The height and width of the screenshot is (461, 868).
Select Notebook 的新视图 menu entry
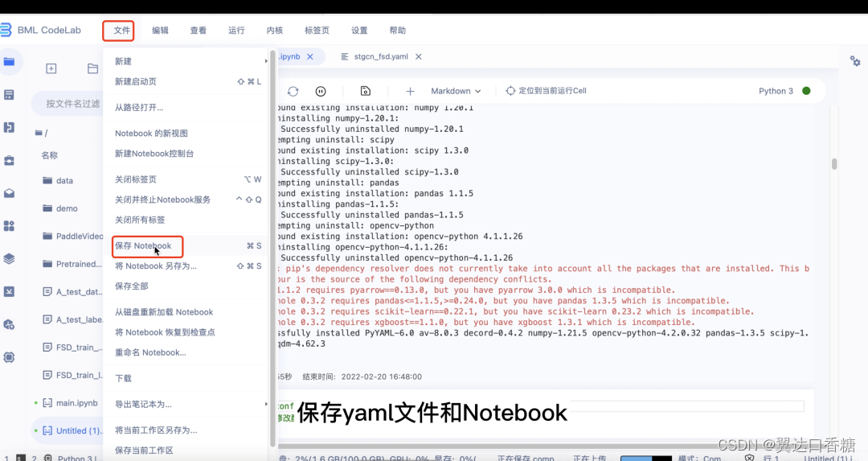tap(186, 134)
